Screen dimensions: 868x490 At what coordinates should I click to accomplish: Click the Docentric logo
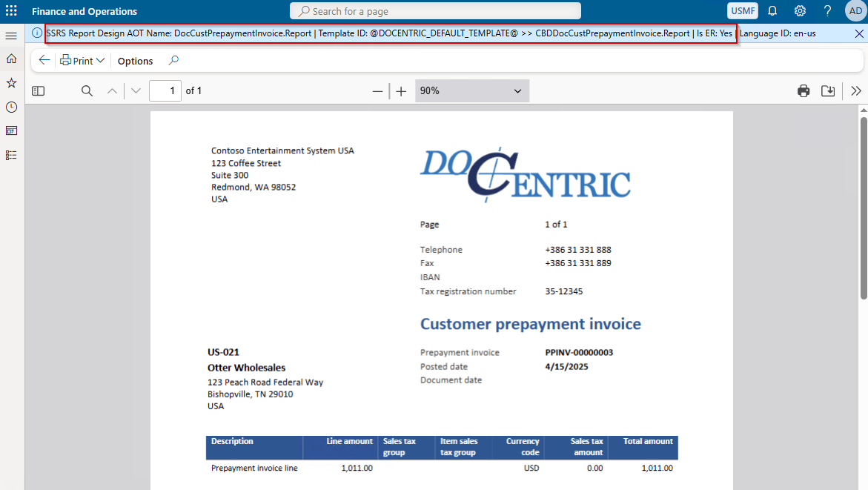click(525, 175)
